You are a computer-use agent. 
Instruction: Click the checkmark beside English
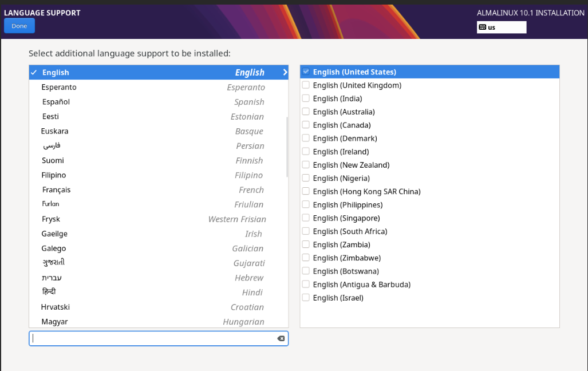(x=34, y=72)
